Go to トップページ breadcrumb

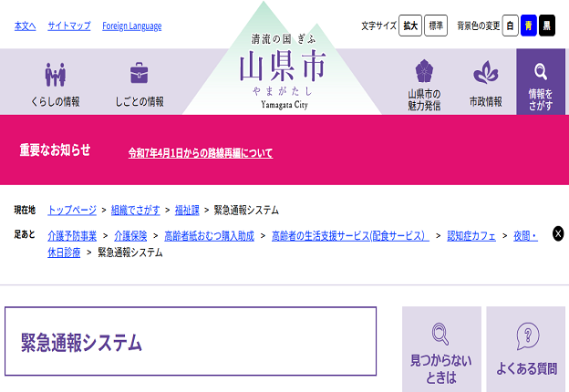tap(72, 210)
